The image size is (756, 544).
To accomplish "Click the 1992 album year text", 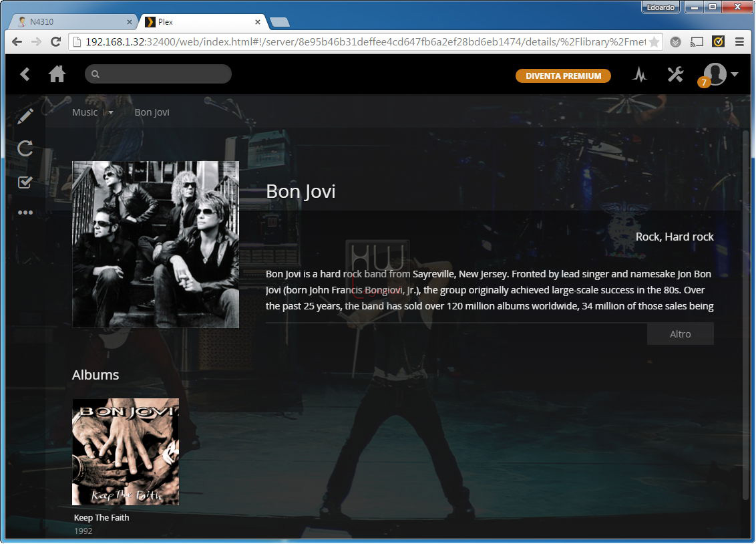I will 83,531.
